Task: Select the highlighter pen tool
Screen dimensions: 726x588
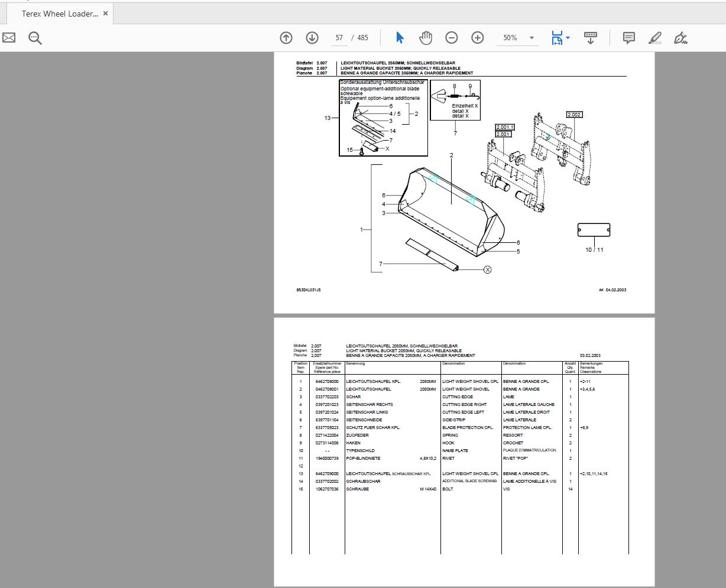Action: pyautogui.click(x=655, y=38)
